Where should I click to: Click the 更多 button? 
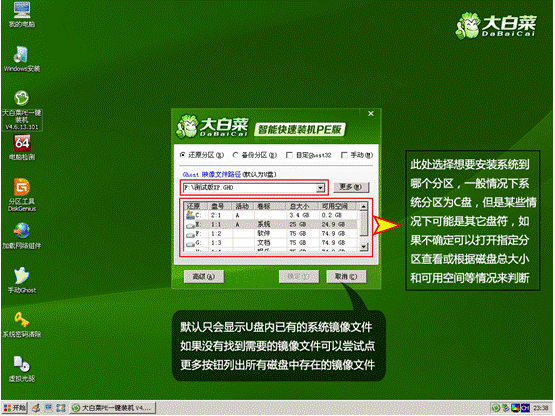click(351, 187)
